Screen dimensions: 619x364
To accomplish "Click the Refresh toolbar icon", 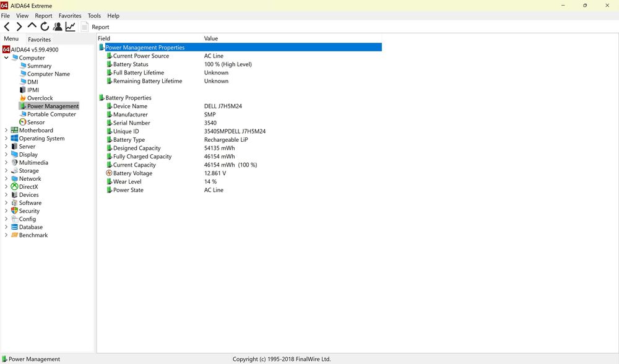I will tap(45, 27).
